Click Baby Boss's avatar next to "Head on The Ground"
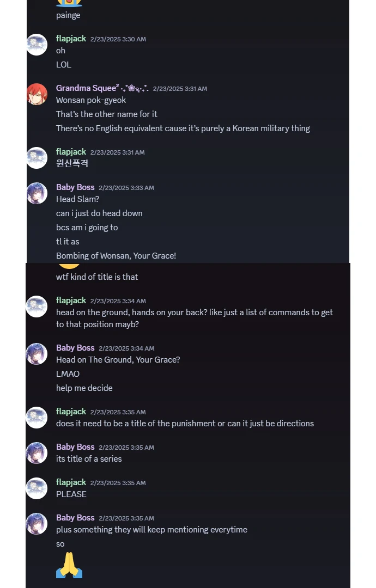The width and height of the screenshot is (376, 588). 37,354
